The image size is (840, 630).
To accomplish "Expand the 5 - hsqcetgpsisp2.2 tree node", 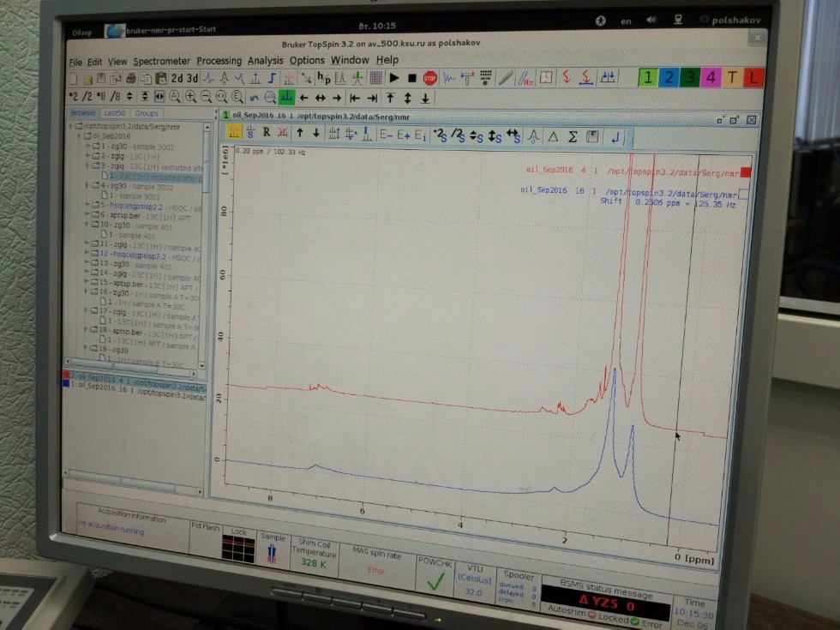I will click(x=87, y=206).
